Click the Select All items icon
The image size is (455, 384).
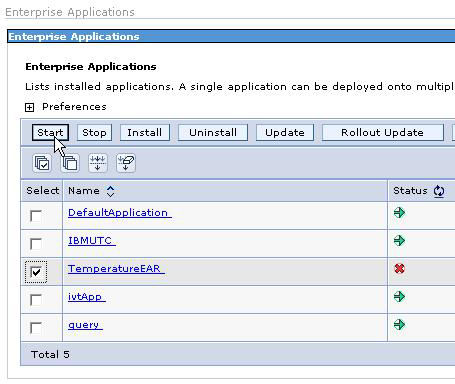42,163
